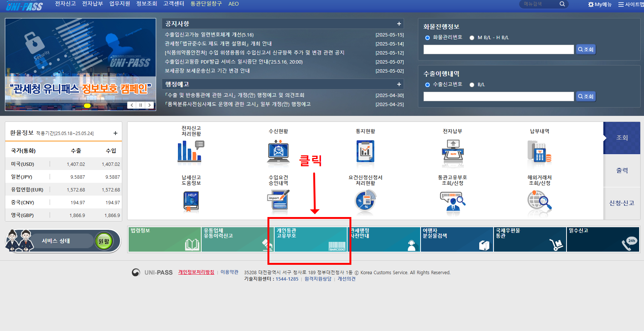The image size is (644, 331).
Task: Open the 전자신고 처리현황 bar chart icon
Action: point(191,151)
